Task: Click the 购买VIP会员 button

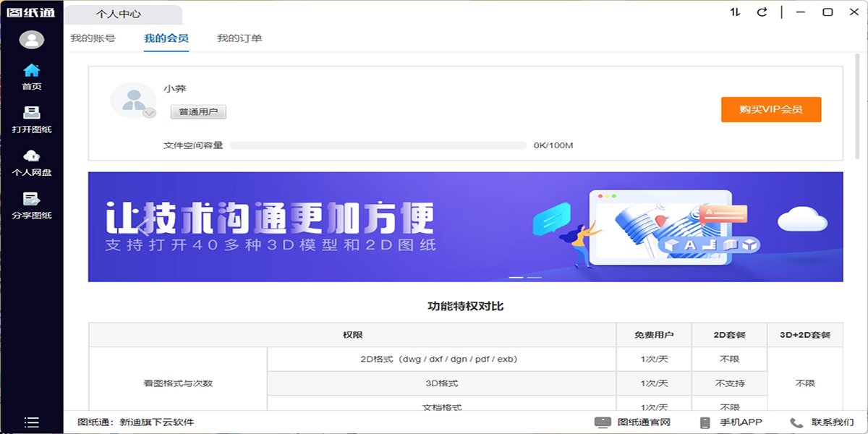Action: (770, 110)
